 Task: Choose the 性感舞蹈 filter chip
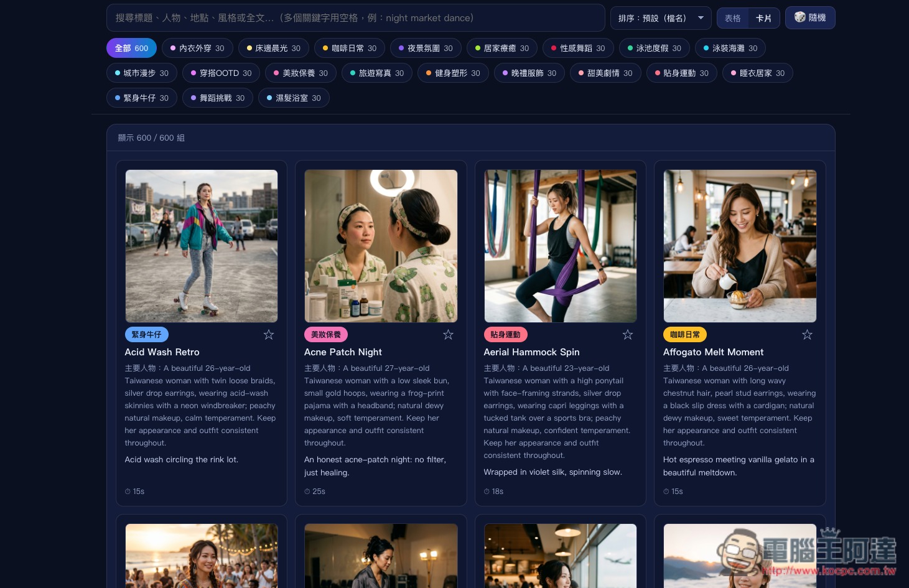point(578,49)
